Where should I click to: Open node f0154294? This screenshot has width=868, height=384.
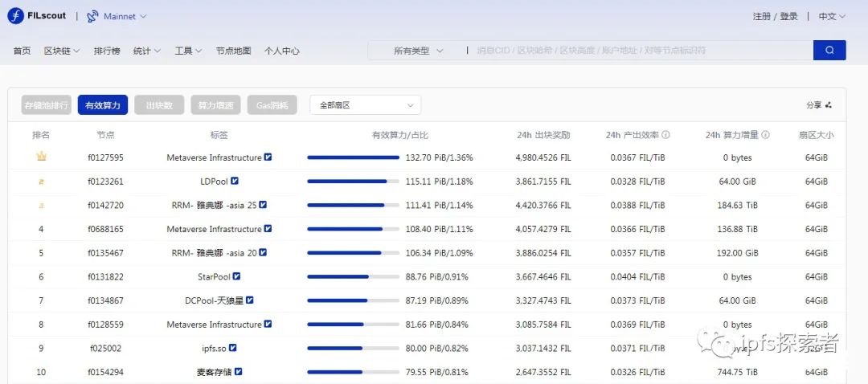106,372
